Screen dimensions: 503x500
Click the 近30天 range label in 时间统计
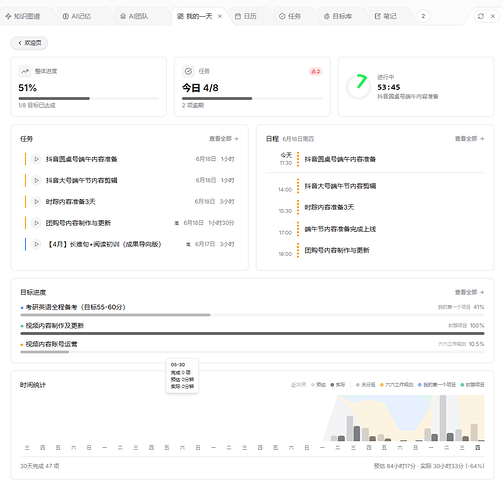(298, 385)
